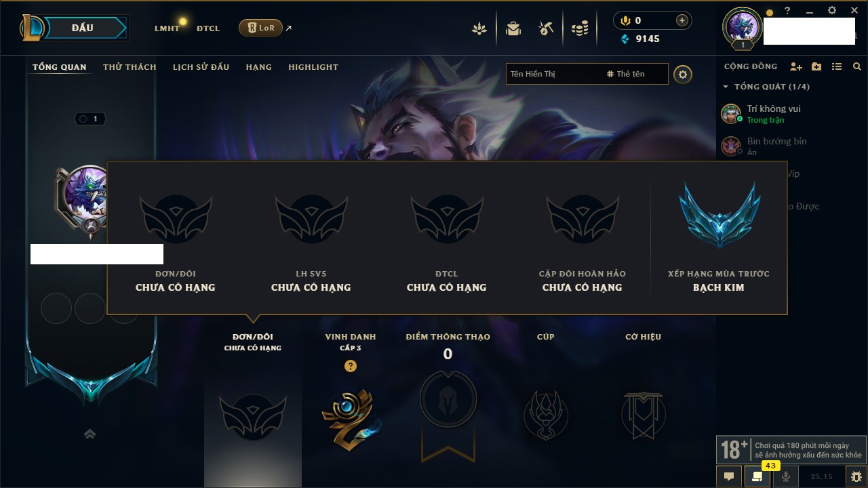868x488 pixels.
Task: Click the LoR launcher button
Action: tap(260, 28)
